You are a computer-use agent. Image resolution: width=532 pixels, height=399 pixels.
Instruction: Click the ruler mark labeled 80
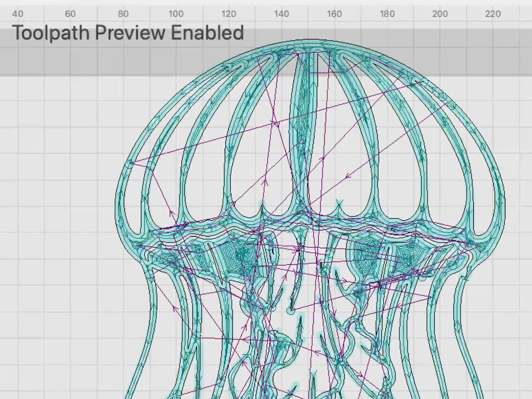pyautogui.click(x=123, y=14)
